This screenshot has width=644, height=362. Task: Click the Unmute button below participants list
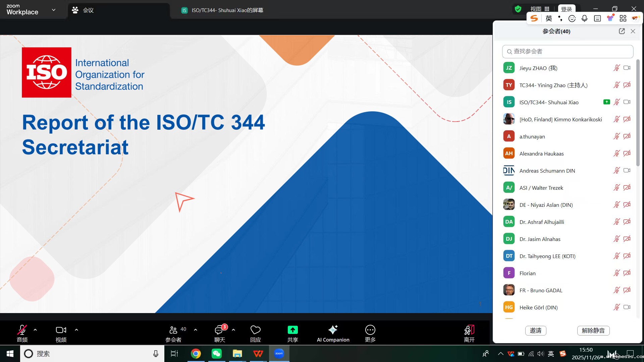click(x=593, y=330)
